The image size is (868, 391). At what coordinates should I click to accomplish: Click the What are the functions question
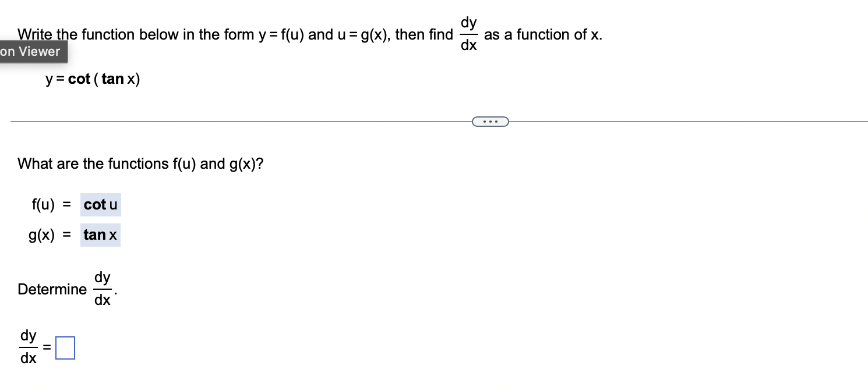click(140, 163)
